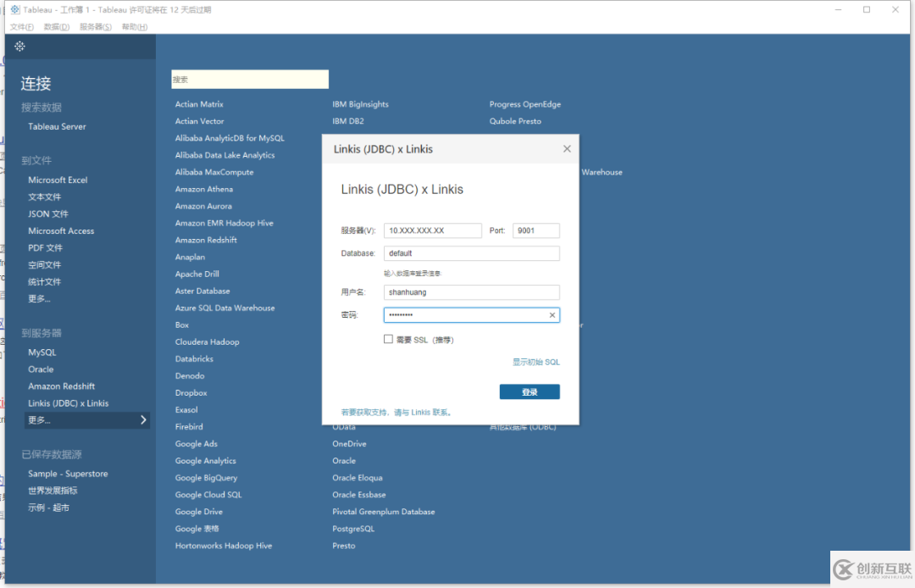Pick Alibaba Data Lake Analytics connector
The width and height of the screenshot is (915, 588).
click(x=225, y=155)
